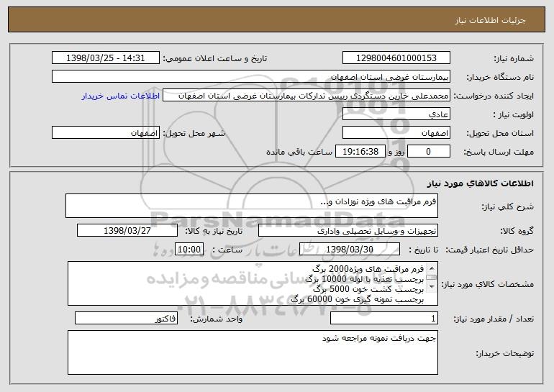Click the delivery province field اصفهان
Image resolution: width=554 pixels, height=392 pixels.
point(396,133)
